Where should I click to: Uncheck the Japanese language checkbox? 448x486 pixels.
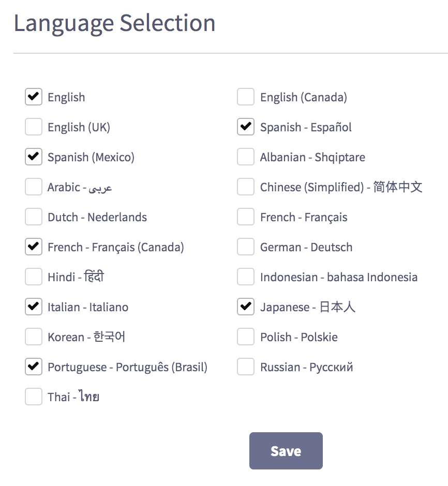pos(246,307)
